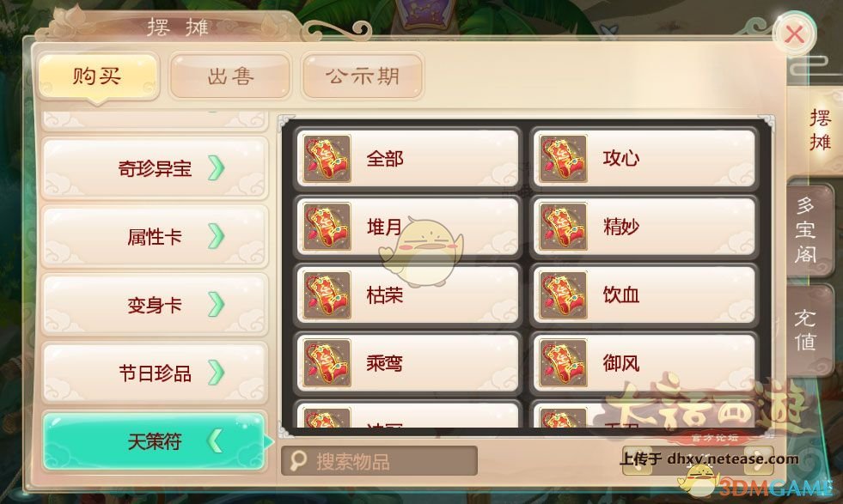843x504 pixels.
Task: Expand the 奇珍异宝 category arrow
Action: click(217, 168)
